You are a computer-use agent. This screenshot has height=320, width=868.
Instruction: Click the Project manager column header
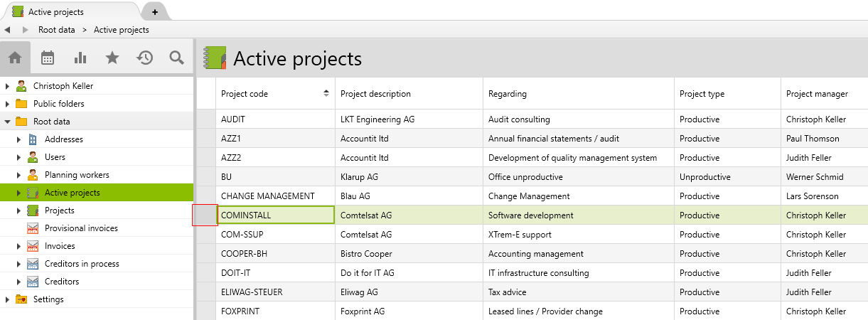(817, 94)
